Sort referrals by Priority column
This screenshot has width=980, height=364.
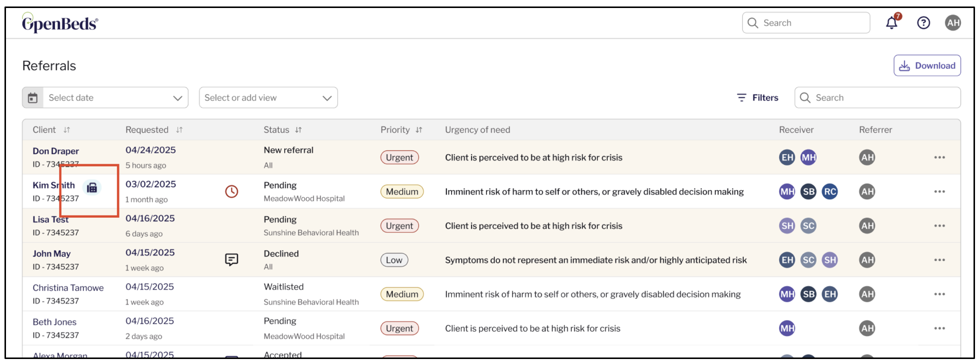[x=419, y=130]
